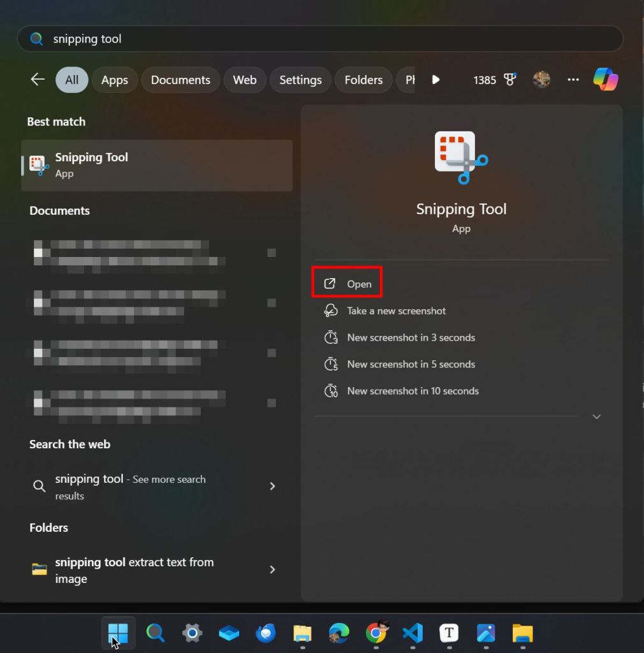Open Visual Studio Code on the taskbar
644x653 pixels.
coord(413,633)
